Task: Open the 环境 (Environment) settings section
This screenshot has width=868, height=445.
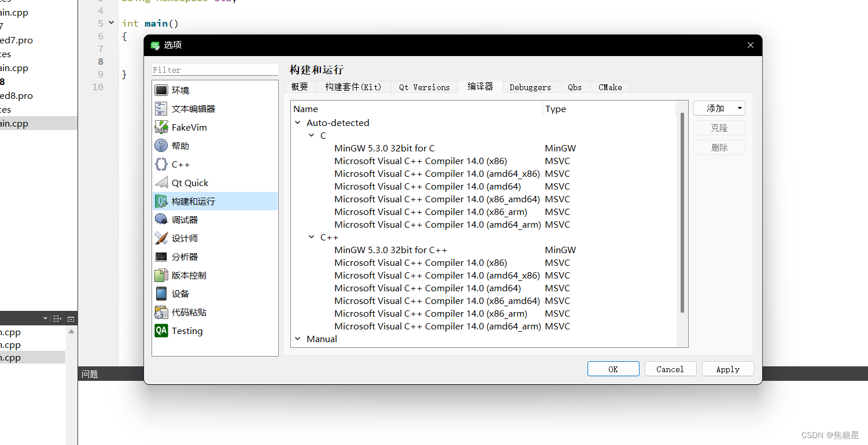Action: click(180, 90)
